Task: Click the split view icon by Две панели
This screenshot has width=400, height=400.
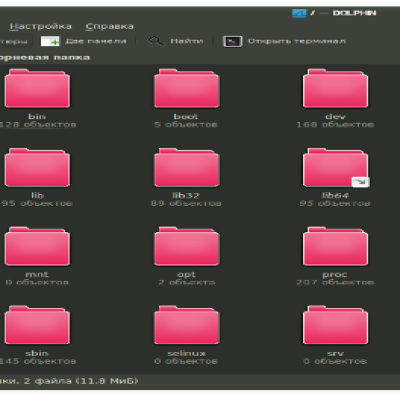Action: (50, 41)
